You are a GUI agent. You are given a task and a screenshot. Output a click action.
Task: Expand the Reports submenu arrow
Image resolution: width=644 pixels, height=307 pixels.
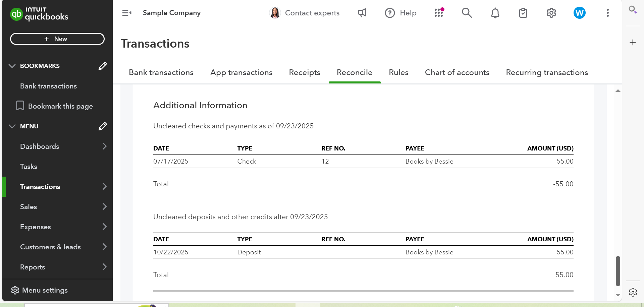pyautogui.click(x=104, y=267)
